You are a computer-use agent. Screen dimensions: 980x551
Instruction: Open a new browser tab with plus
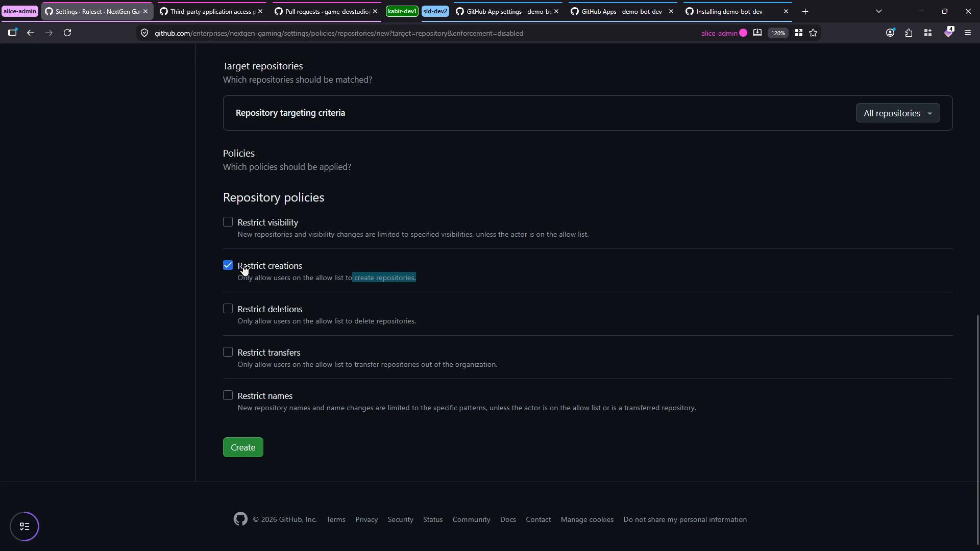(805, 11)
